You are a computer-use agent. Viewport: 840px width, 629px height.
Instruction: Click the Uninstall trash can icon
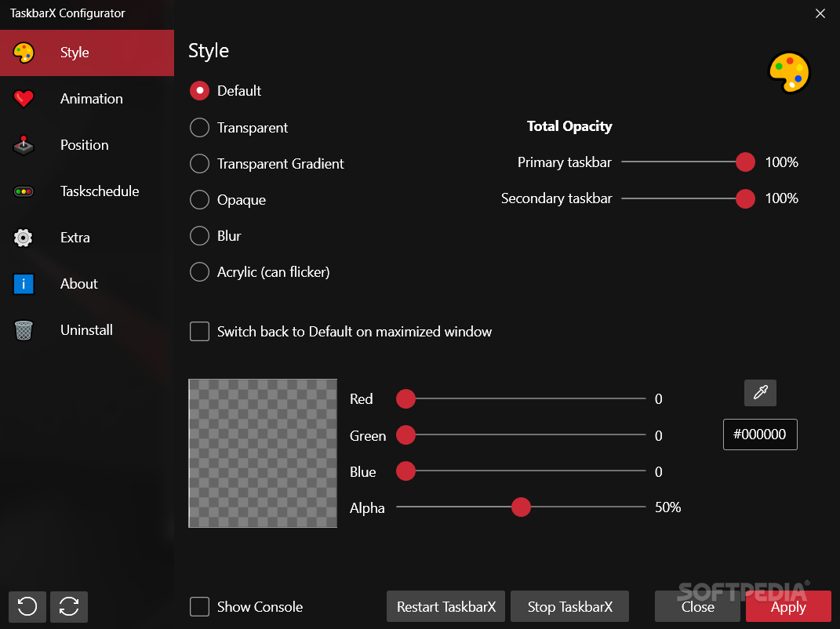[x=24, y=330]
